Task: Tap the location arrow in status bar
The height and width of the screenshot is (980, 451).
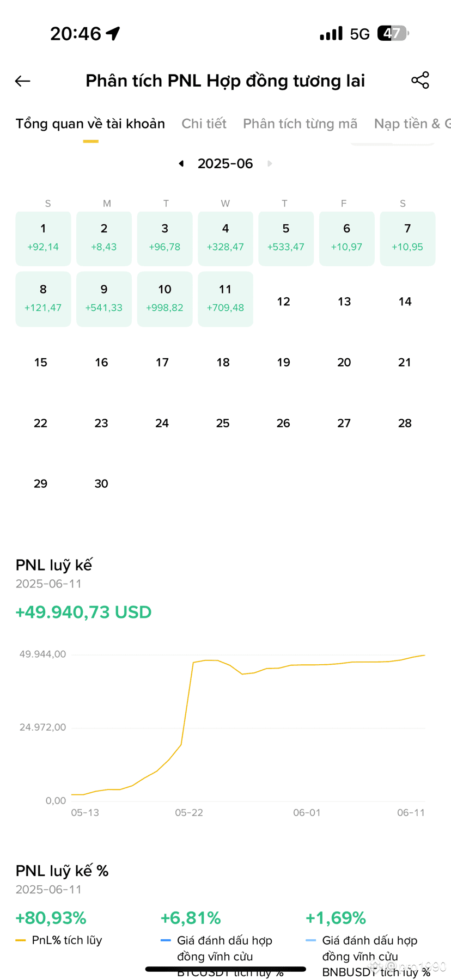Action: (x=113, y=34)
